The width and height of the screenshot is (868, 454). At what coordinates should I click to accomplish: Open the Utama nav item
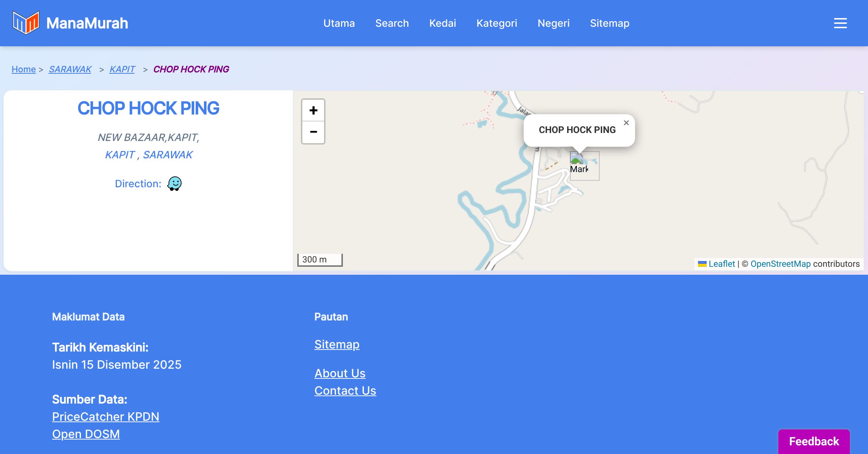click(x=339, y=23)
